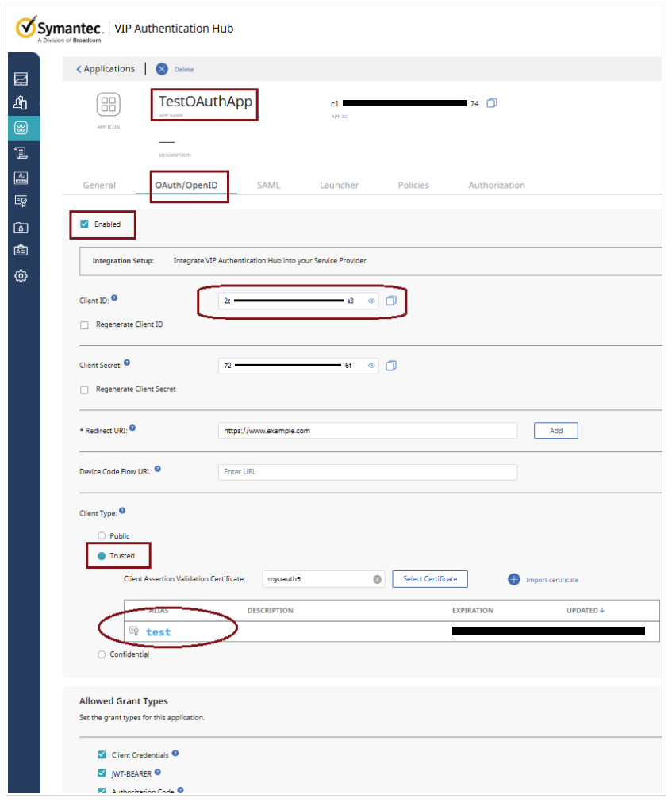Uncheck Client Credentials grant type

(x=102, y=754)
